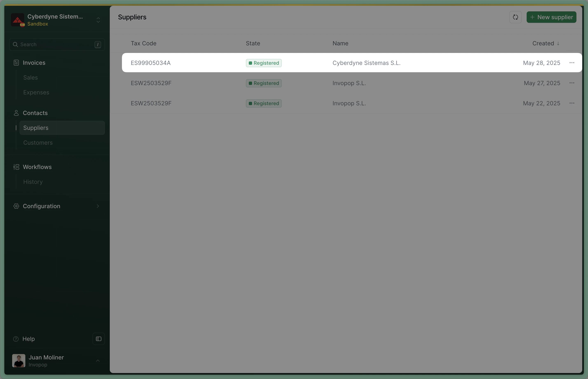Screen dimensions: 588x379
Task: Open the workspace switcher chevrons
Action: 98,20
